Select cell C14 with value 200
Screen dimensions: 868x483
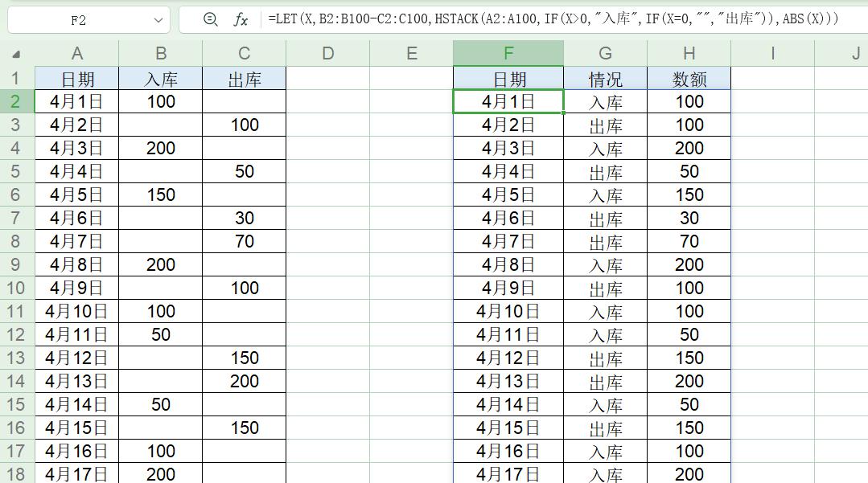click(x=244, y=381)
